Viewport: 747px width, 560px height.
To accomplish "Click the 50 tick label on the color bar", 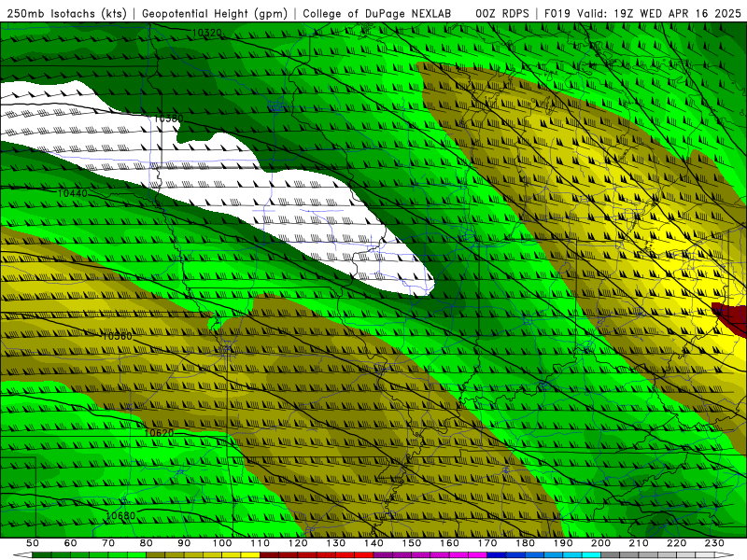I will pos(33,543).
